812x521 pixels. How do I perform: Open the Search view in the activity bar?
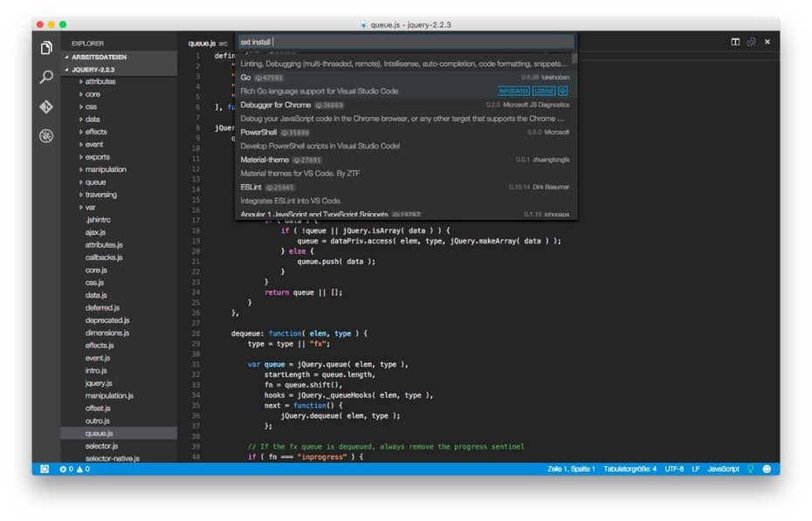pos(46,77)
